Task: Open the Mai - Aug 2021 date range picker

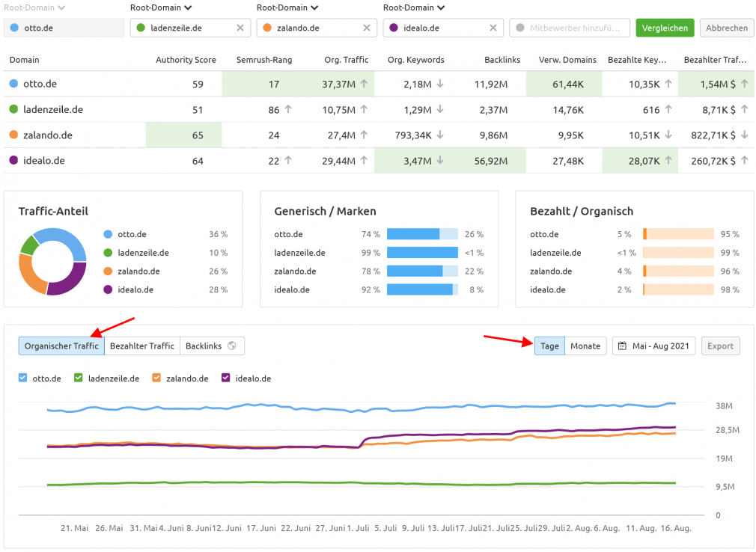Action: click(653, 346)
